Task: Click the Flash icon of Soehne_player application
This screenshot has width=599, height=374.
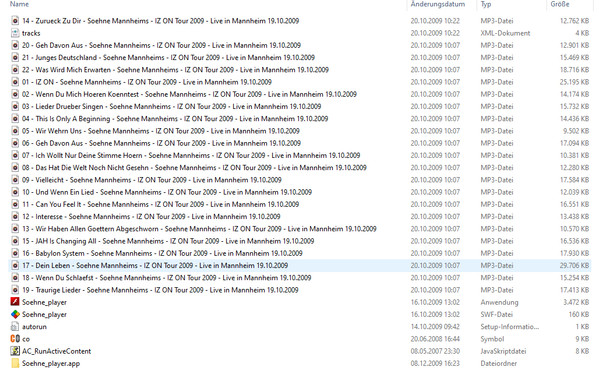Action: coord(15,302)
